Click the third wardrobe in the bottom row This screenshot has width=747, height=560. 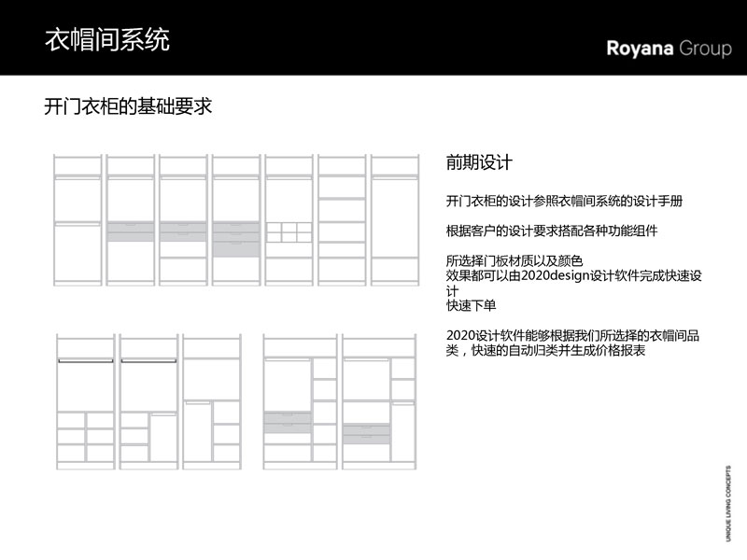click(212, 399)
